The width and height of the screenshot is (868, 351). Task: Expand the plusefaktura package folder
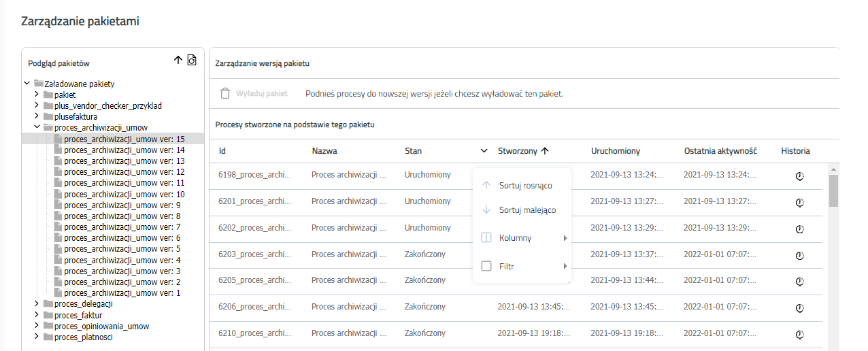[37, 116]
